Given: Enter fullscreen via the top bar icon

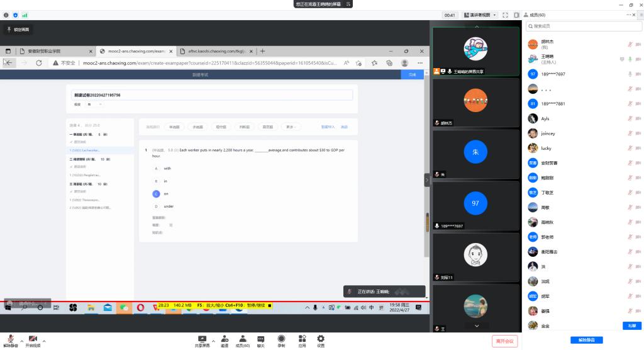Looking at the screenshot, I should pyautogui.click(x=505, y=14).
